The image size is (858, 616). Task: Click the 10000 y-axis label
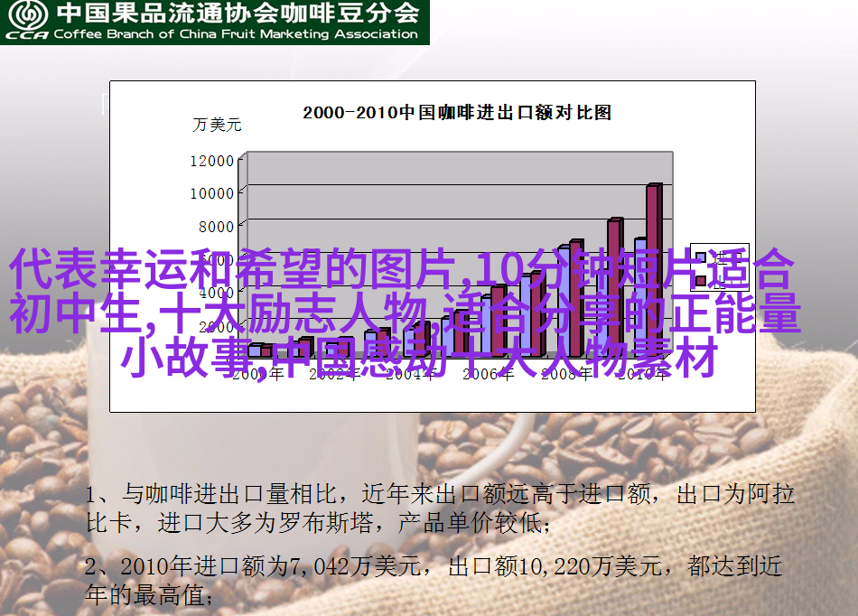click(211, 193)
